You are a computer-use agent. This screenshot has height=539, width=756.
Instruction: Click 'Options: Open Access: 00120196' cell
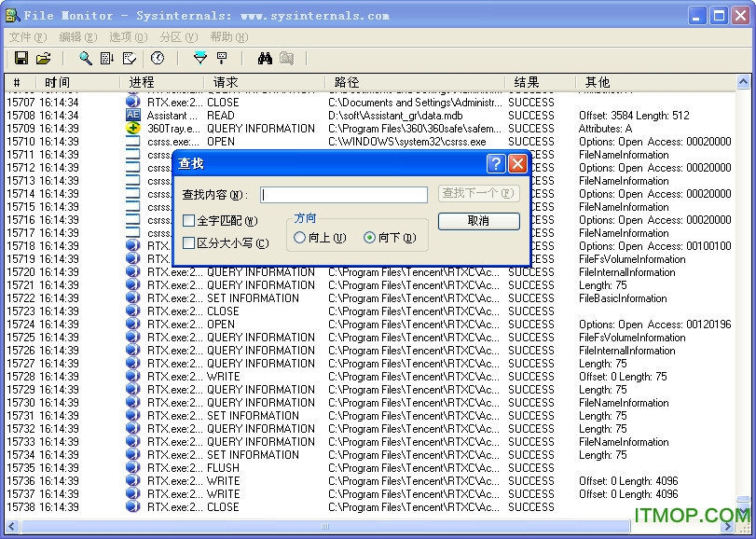(654, 324)
